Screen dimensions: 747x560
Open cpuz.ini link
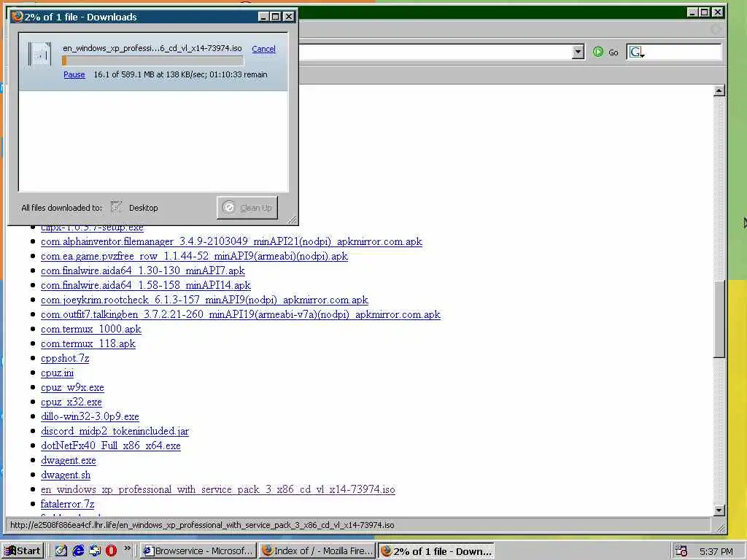click(57, 373)
